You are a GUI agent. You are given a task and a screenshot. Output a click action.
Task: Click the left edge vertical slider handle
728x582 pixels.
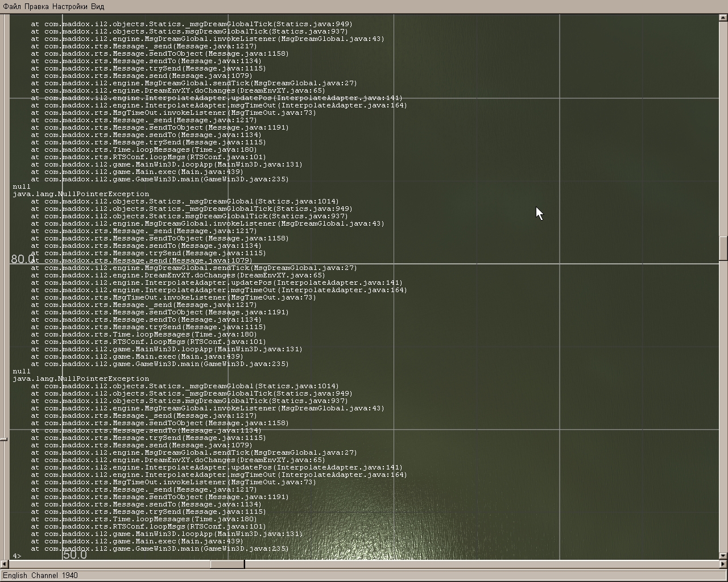pyautogui.click(x=3, y=439)
